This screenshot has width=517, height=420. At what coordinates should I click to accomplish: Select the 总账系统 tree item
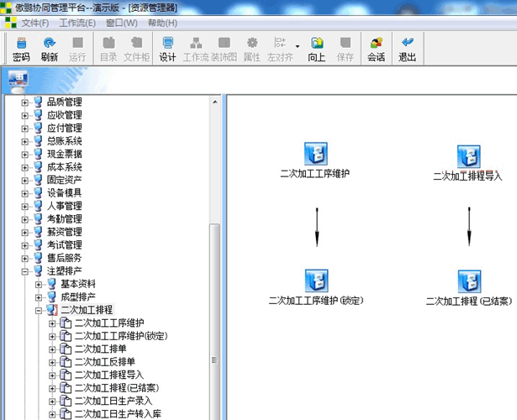64,141
